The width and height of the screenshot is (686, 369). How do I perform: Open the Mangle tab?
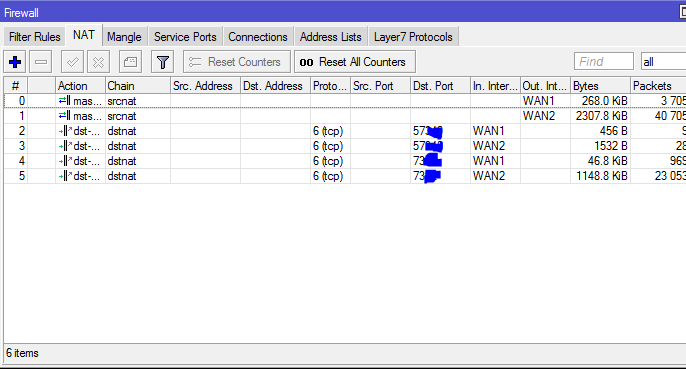[124, 37]
